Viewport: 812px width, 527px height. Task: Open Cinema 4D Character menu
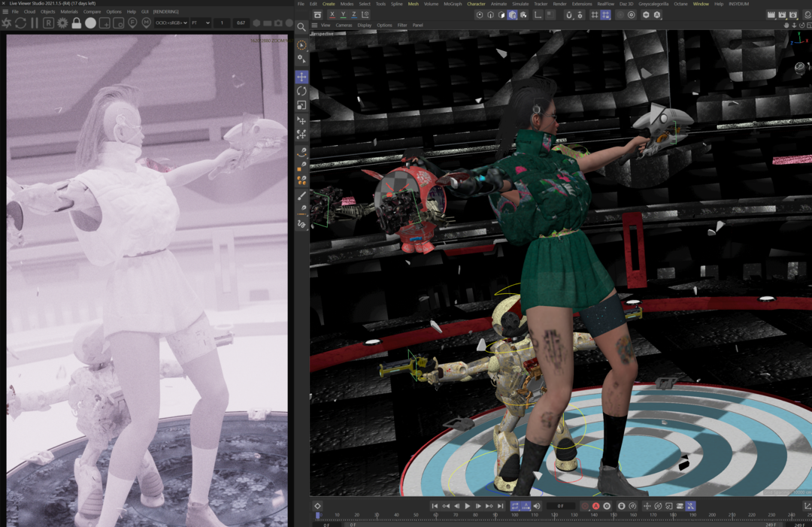(x=476, y=4)
